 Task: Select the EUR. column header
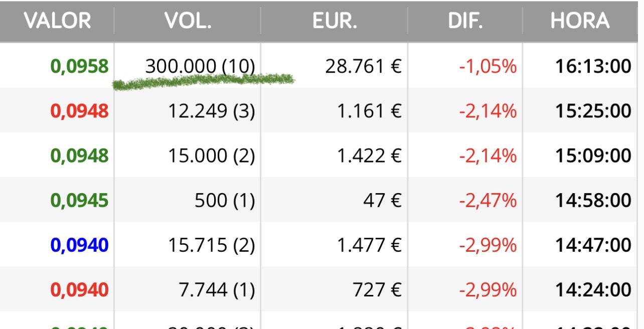tap(335, 21)
